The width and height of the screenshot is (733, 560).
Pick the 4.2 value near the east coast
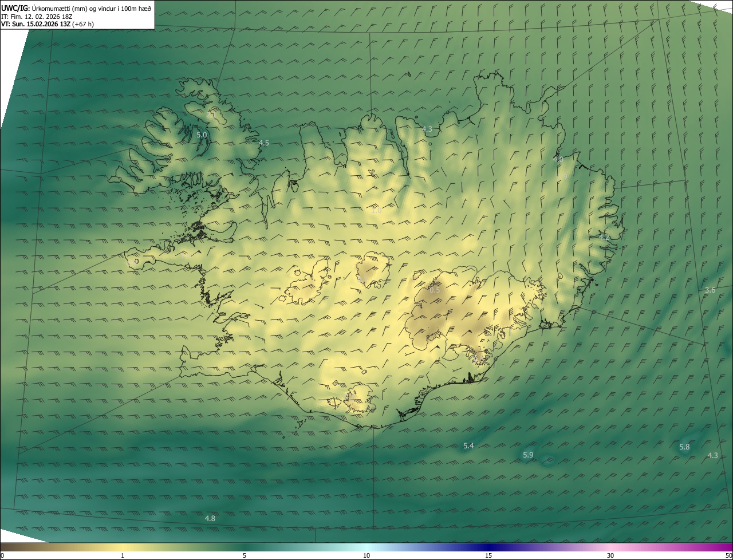[604, 237]
